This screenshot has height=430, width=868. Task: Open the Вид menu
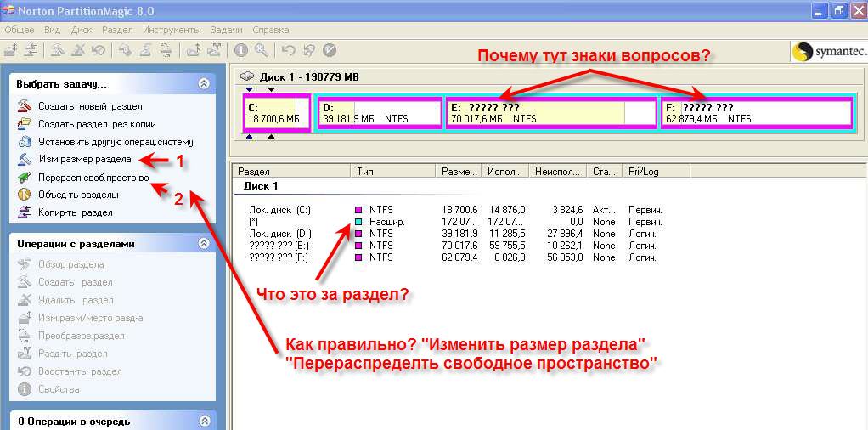[52, 30]
